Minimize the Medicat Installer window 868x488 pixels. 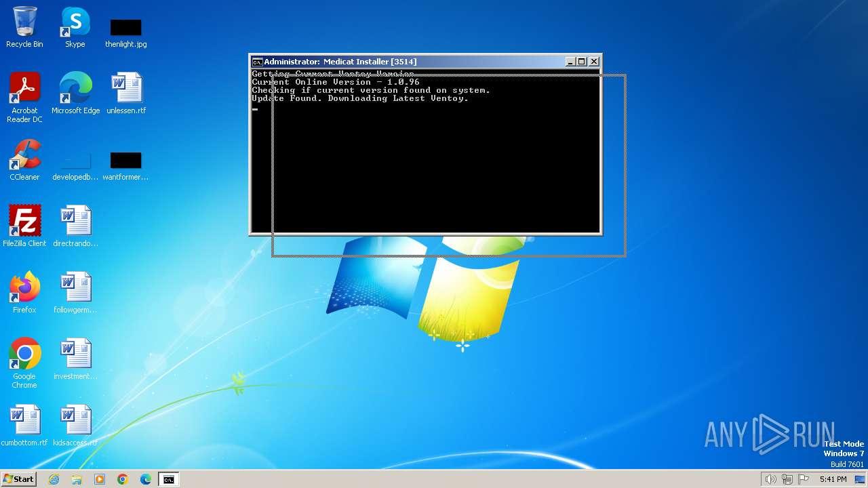click(x=570, y=62)
